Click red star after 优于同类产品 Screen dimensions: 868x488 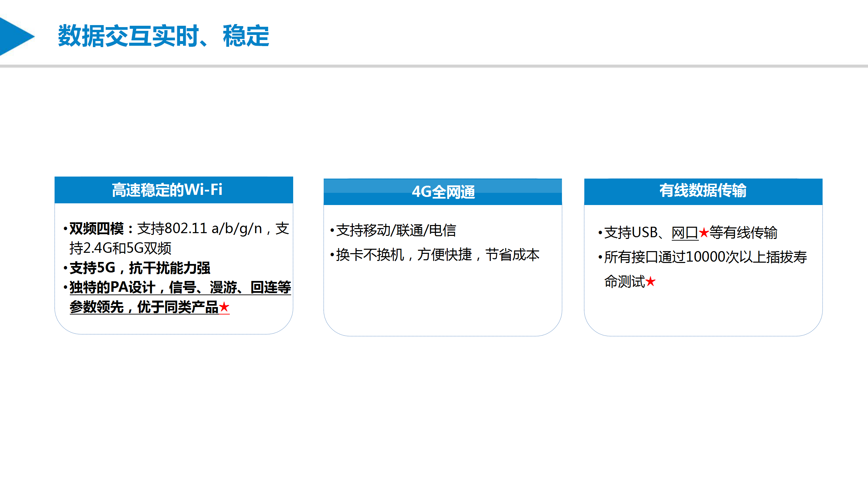[224, 307]
